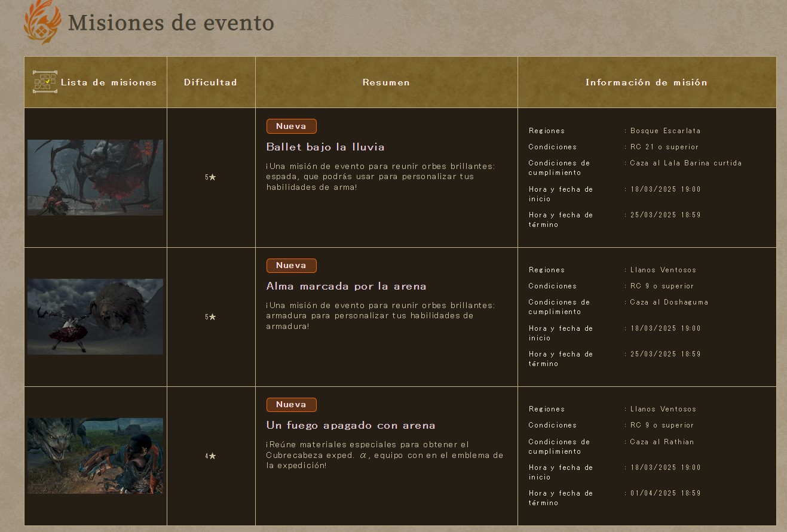Click Llanos Ventosos in Doshaguma mission row
Screen dimensions: 787x532
point(663,270)
